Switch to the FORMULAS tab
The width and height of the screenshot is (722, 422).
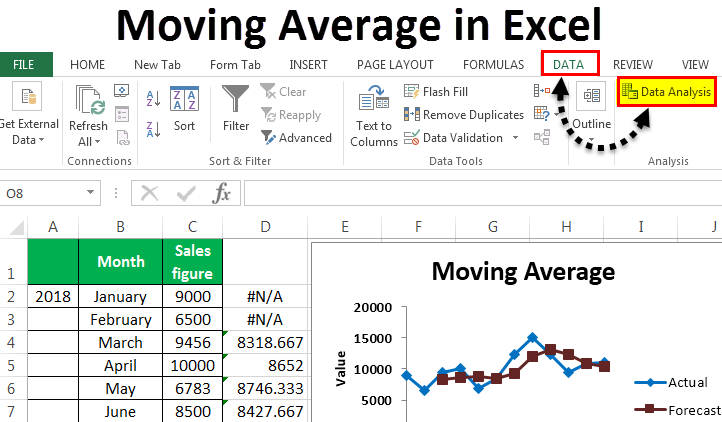tap(493, 64)
